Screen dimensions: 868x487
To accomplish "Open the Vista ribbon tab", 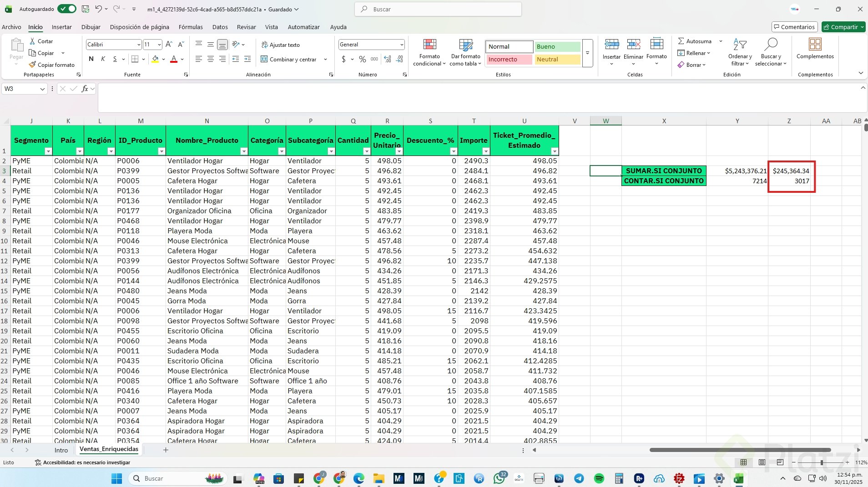I will (272, 27).
